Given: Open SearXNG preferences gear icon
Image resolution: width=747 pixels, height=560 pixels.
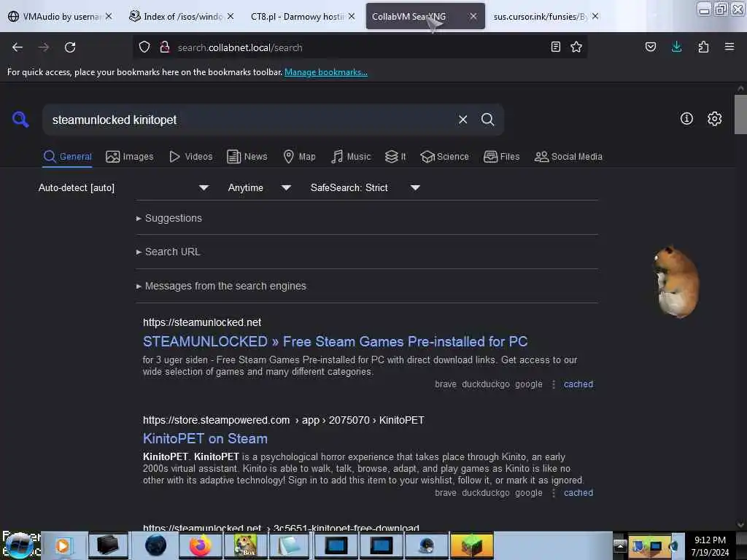Looking at the screenshot, I should tap(714, 119).
